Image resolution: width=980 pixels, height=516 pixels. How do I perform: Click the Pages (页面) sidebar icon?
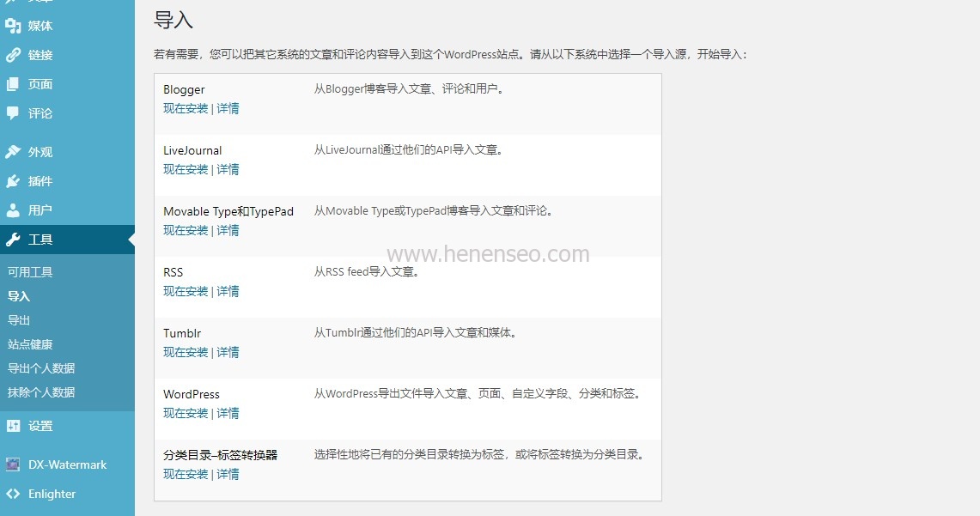[13, 84]
